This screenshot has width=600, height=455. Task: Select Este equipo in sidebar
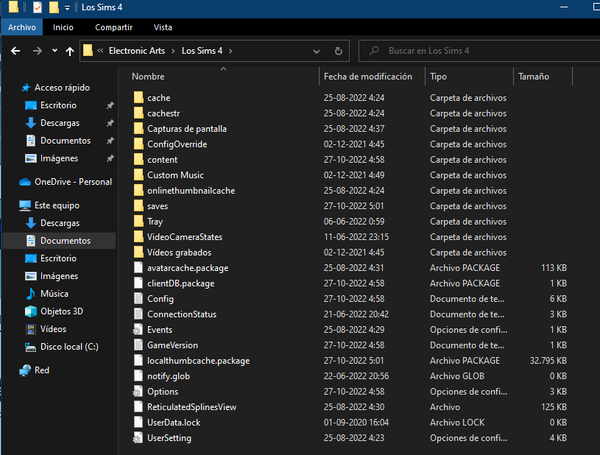[57, 205]
